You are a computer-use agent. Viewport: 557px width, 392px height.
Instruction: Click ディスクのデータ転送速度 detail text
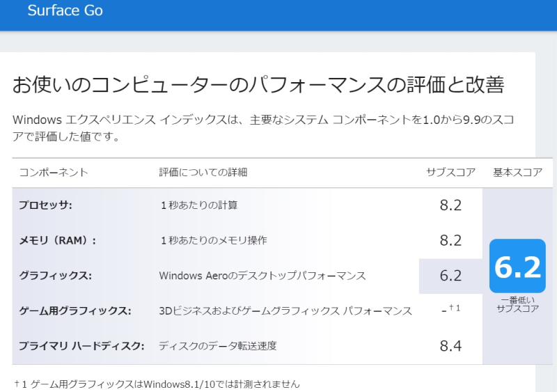point(217,346)
